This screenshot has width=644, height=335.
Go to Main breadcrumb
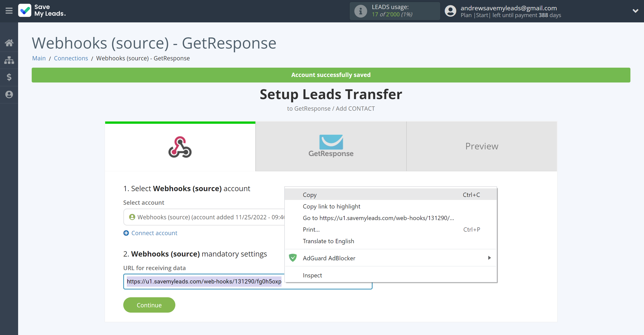39,58
